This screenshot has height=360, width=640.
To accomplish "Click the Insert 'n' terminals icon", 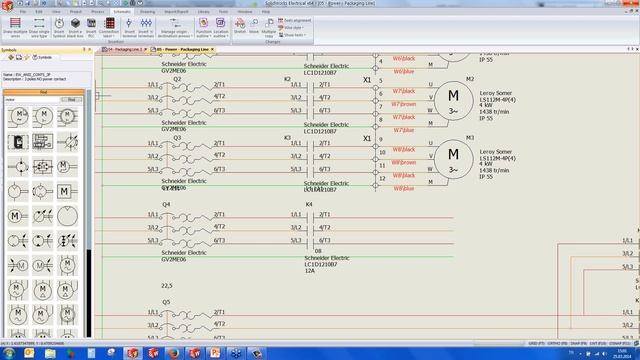I will tap(146, 28).
